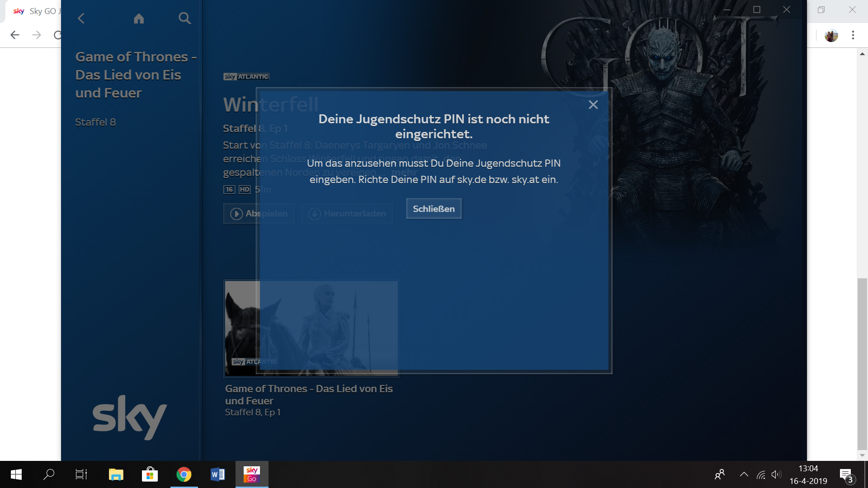This screenshot has height=488, width=868.
Task: Click the Chrome back arrow
Action: 15,35
